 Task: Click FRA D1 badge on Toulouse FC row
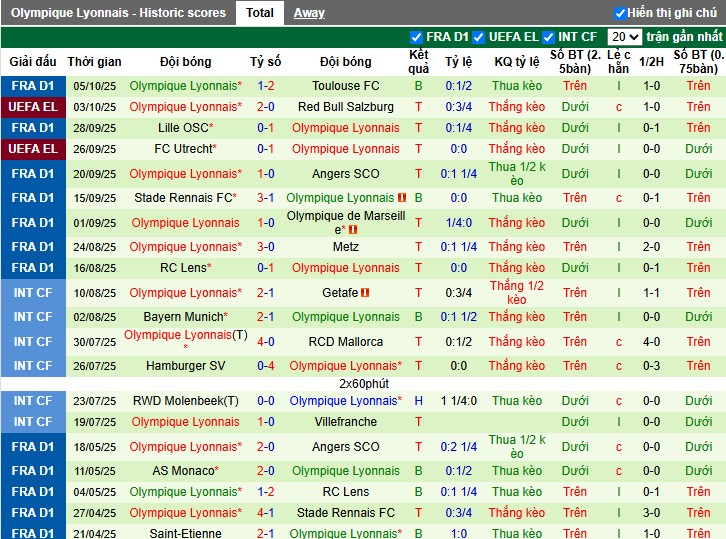tap(33, 86)
